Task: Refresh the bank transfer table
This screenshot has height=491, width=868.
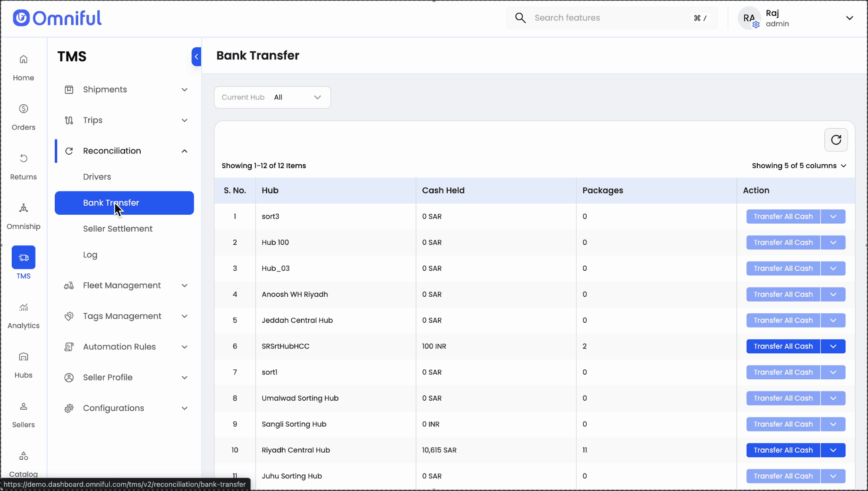Action: click(x=835, y=140)
